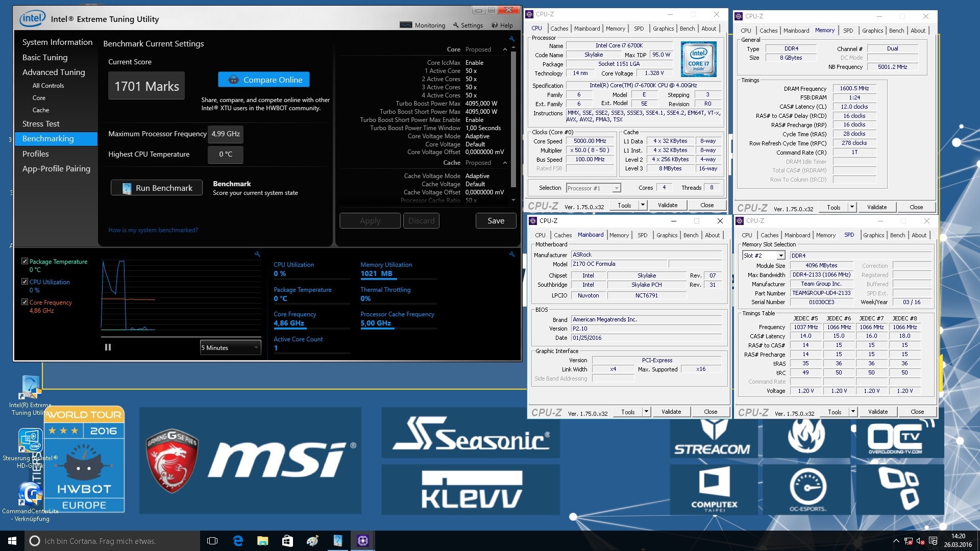Open Help in Intel XTU header
Viewport: 980px width, 551px height.
pos(502,25)
